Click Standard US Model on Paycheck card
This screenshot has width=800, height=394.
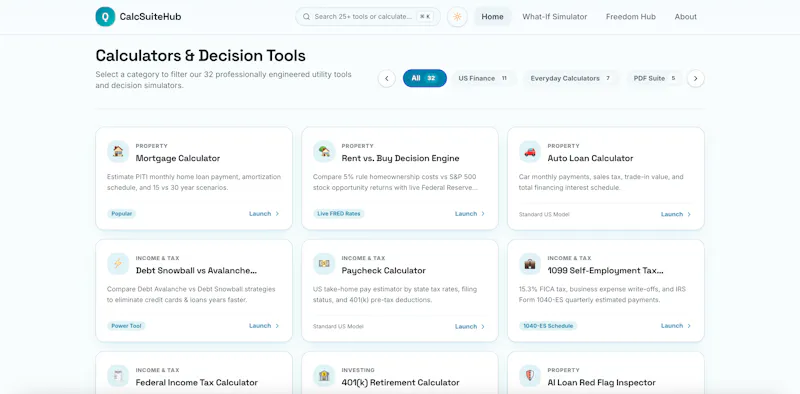coord(338,327)
